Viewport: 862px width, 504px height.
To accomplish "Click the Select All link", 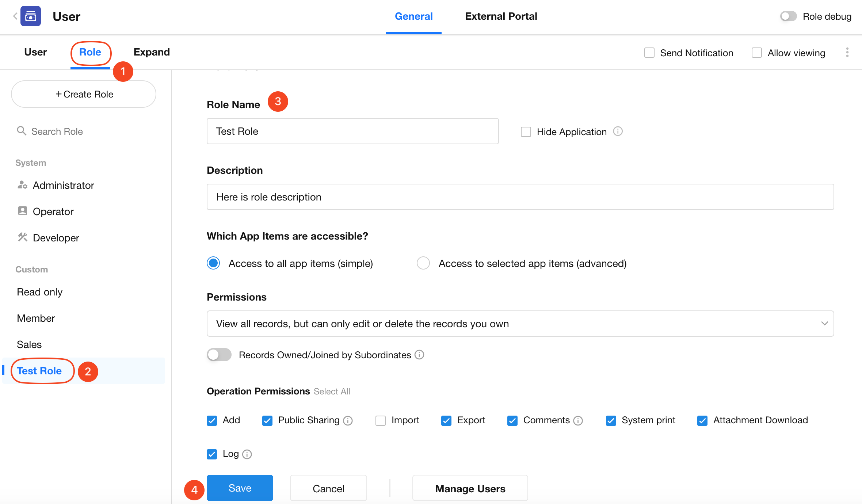I will tap(332, 392).
